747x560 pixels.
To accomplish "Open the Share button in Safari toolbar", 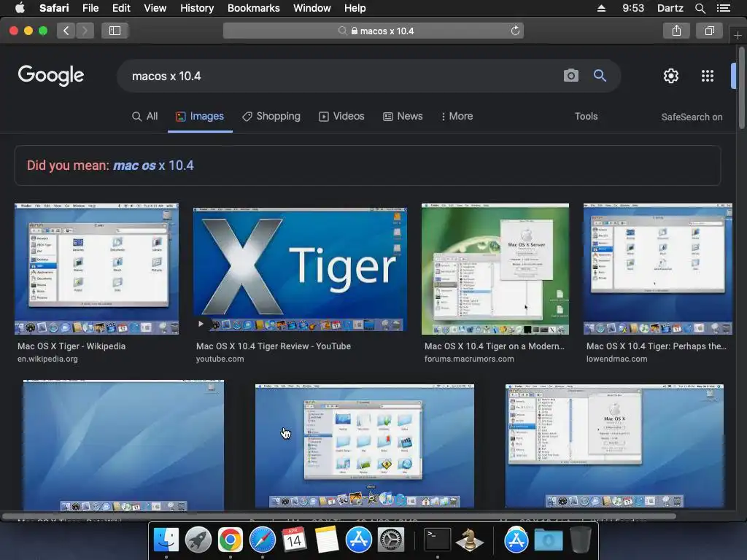I will [676, 31].
